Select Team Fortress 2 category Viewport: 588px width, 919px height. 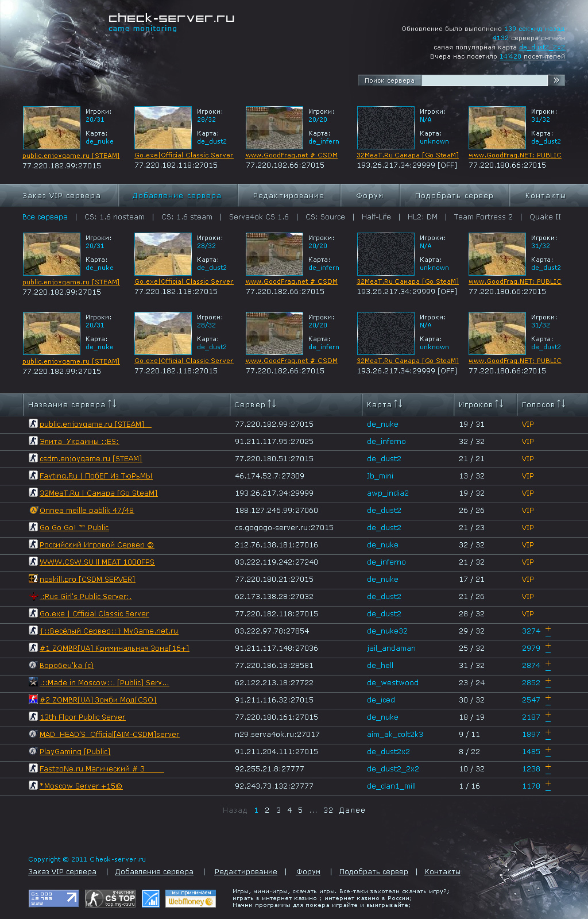pos(483,217)
